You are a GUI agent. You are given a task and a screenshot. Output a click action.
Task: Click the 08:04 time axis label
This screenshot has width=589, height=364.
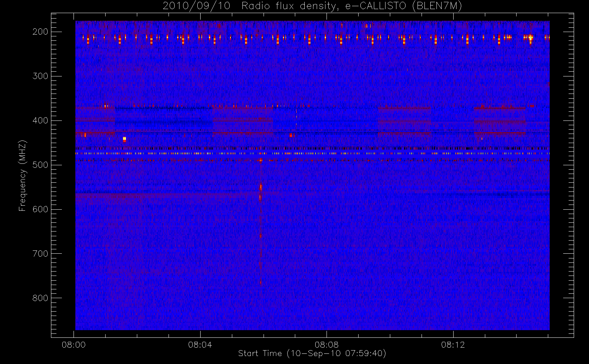click(x=200, y=345)
